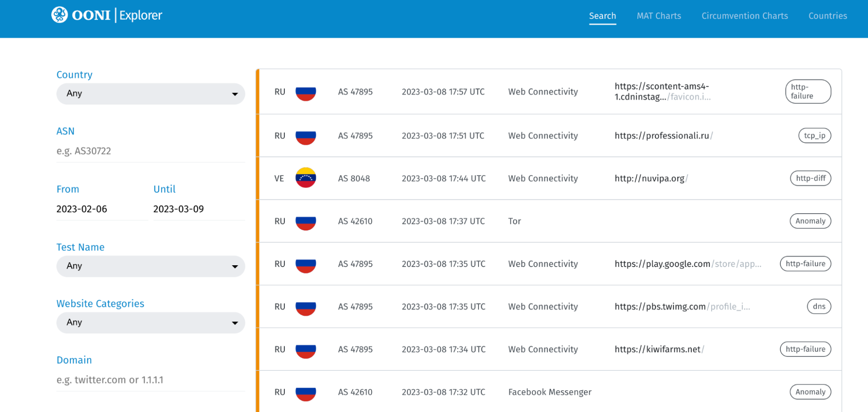Open the kiwifarms.net measurement link
868x412 pixels.
657,349
